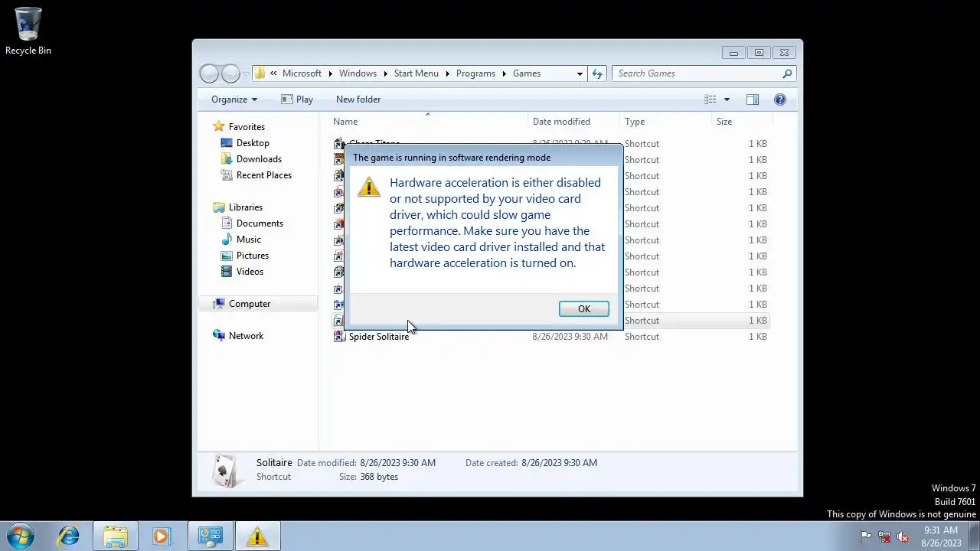Open the Music library

coord(249,240)
